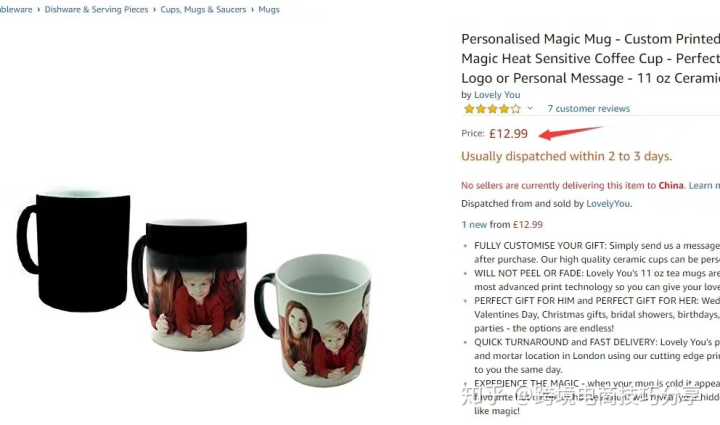
Task: Open the Mugs breadcrumb link
Action: (x=269, y=10)
